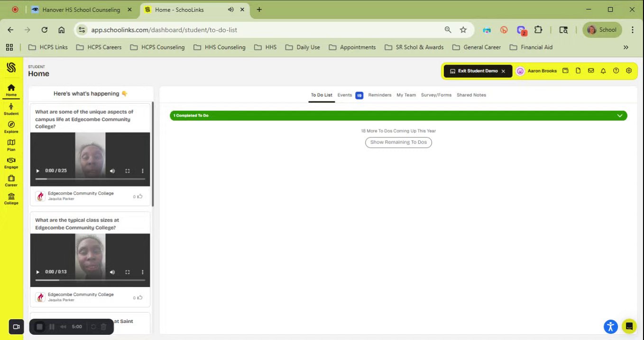Viewport: 644px width, 340px height.
Task: Close Exit Student Demo with X
Action: [x=503, y=71]
